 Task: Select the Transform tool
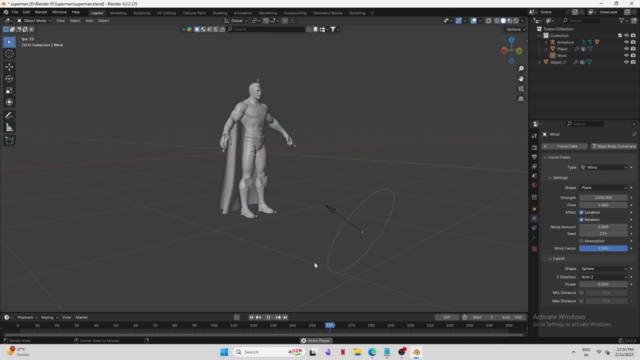click(x=9, y=102)
